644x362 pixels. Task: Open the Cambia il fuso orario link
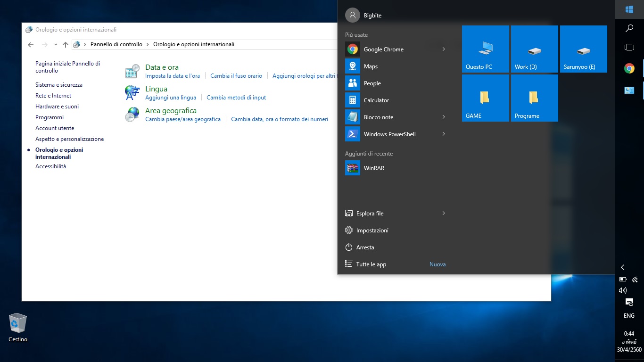(236, 76)
